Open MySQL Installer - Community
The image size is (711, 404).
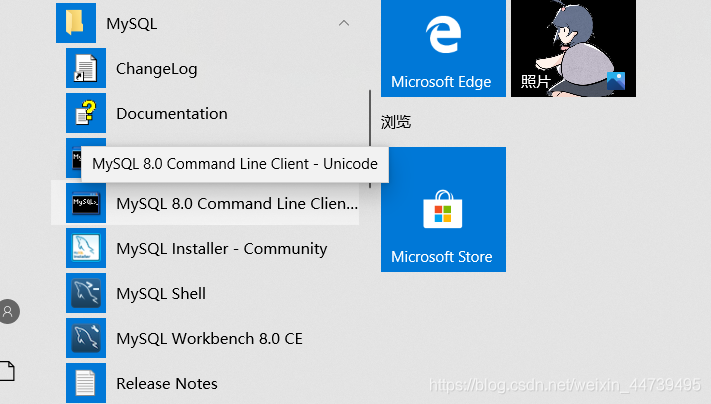click(221, 249)
